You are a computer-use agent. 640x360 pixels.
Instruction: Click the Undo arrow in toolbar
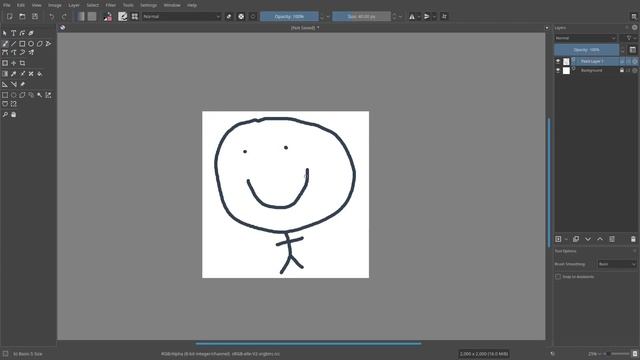coord(51,16)
